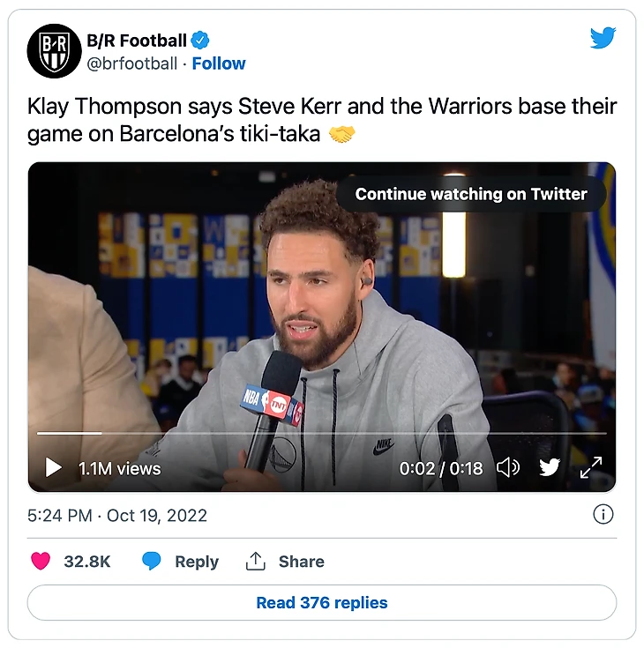Play the video
Viewport: 644px width, 648px height.
pyautogui.click(x=54, y=467)
